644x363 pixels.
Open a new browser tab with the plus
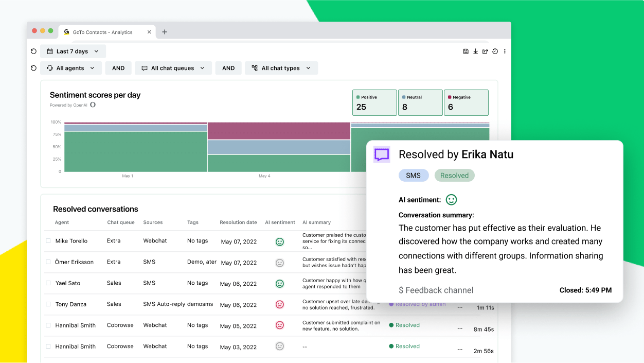pos(165,31)
